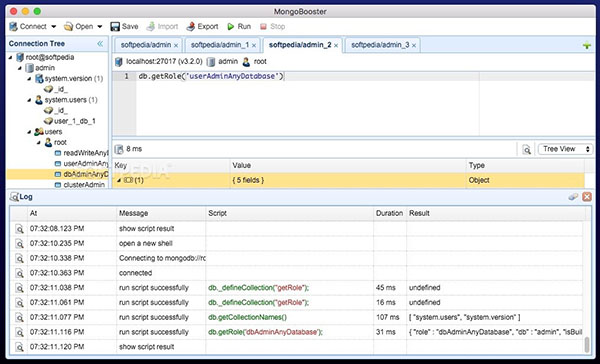The image size is (600, 364).
Task: Click the log panel vertical scrollbar
Action: pyautogui.click(x=587, y=344)
